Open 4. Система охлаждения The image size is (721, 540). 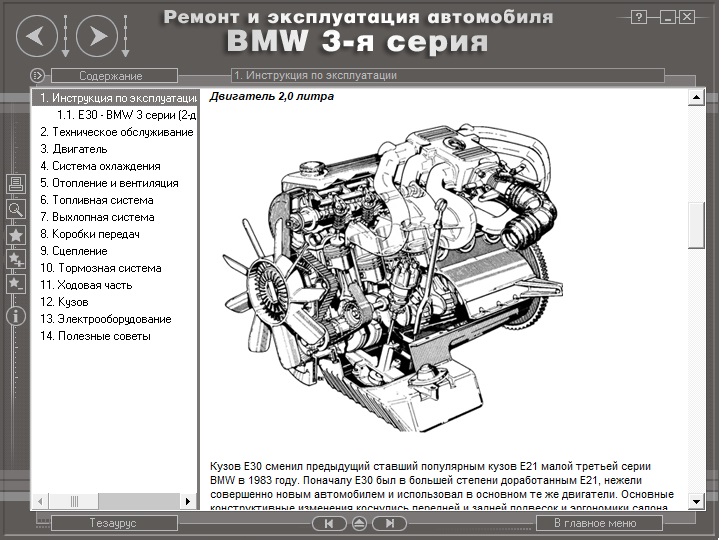(100, 166)
